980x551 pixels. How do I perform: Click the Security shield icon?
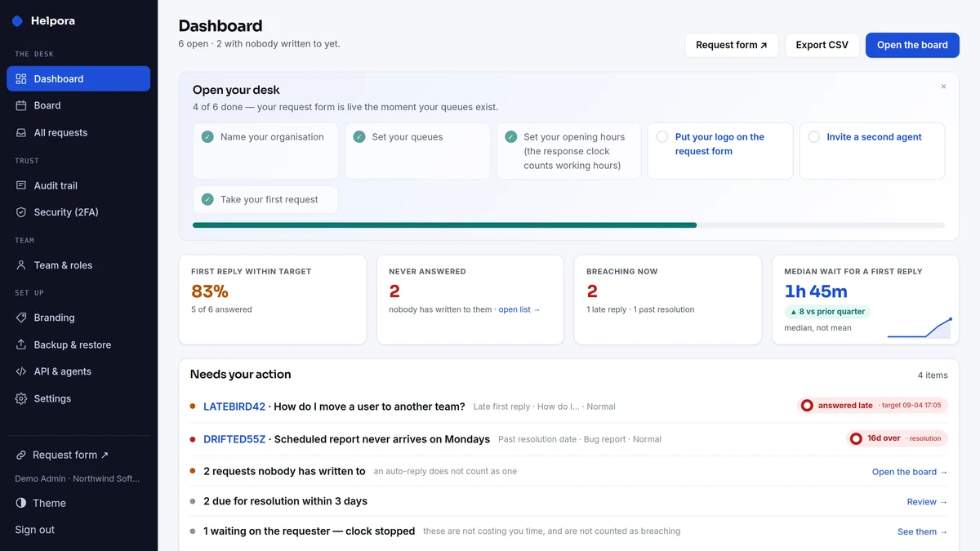[21, 212]
